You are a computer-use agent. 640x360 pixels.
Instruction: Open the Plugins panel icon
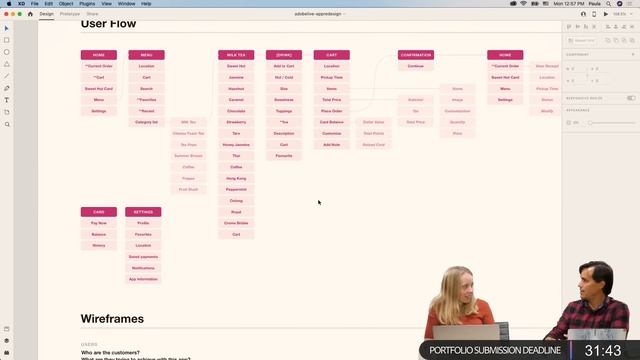coord(7,352)
